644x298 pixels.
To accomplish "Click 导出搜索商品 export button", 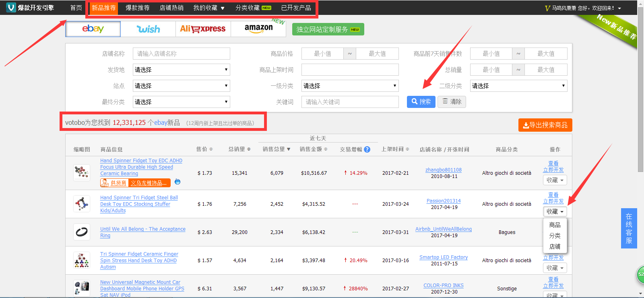I will tap(545, 125).
